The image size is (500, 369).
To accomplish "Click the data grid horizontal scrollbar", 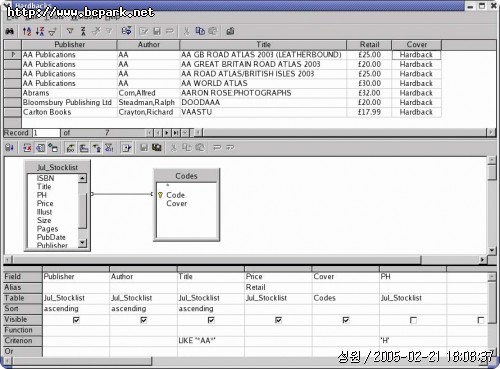I will coord(344,133).
